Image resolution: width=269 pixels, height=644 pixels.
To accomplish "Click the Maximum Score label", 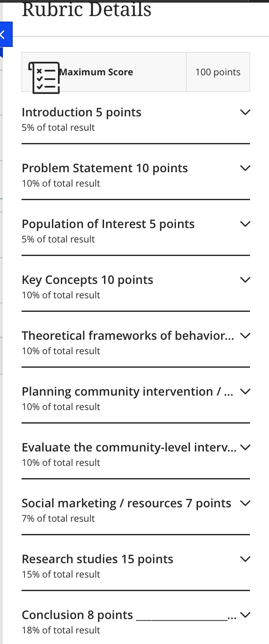I will pos(96,72).
